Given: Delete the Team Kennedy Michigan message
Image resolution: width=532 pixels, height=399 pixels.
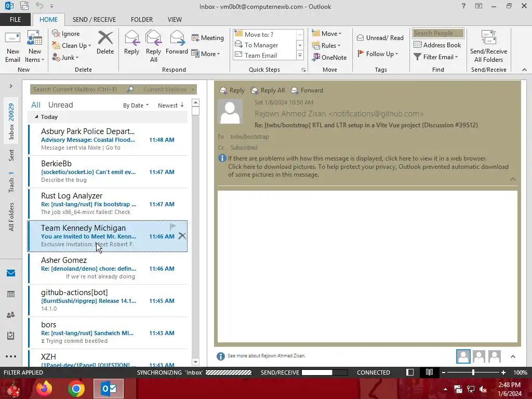Looking at the screenshot, I should click(182, 236).
